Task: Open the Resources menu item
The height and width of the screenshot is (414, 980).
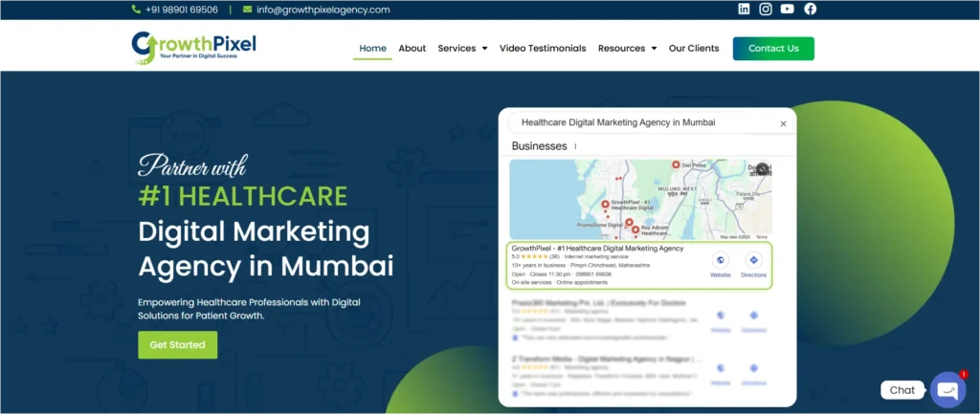Action: click(x=621, y=48)
